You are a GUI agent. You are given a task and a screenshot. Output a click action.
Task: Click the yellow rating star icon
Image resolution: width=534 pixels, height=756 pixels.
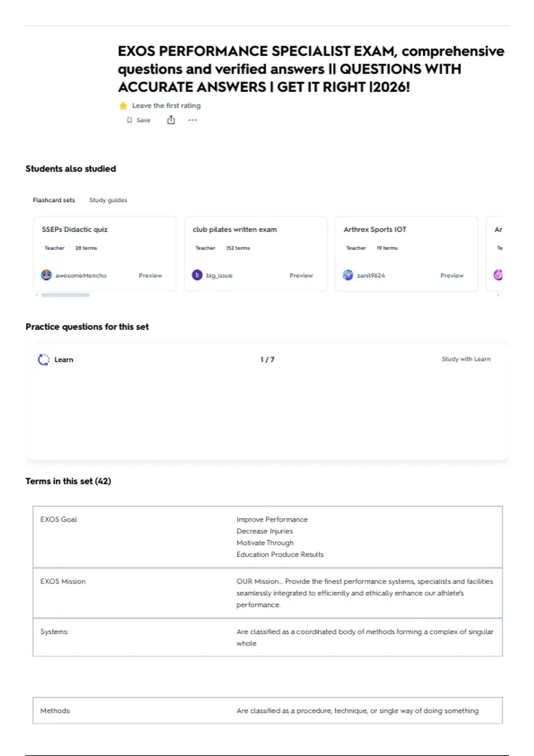point(123,106)
